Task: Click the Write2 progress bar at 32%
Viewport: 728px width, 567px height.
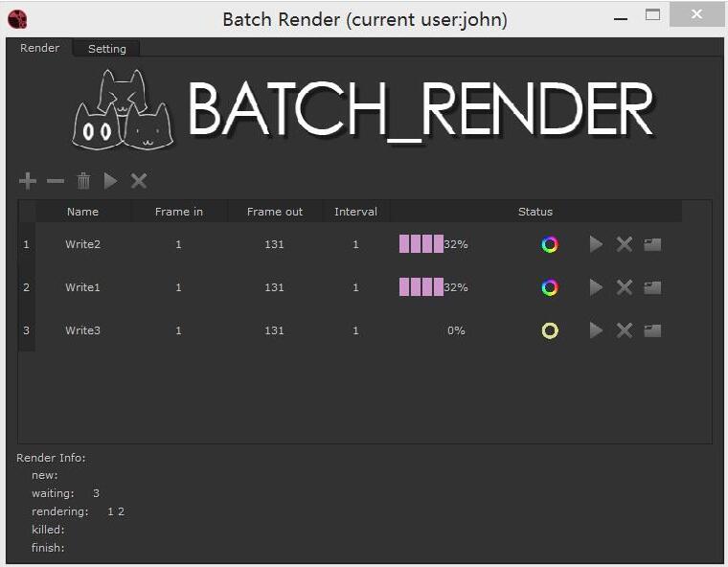Action: point(433,244)
